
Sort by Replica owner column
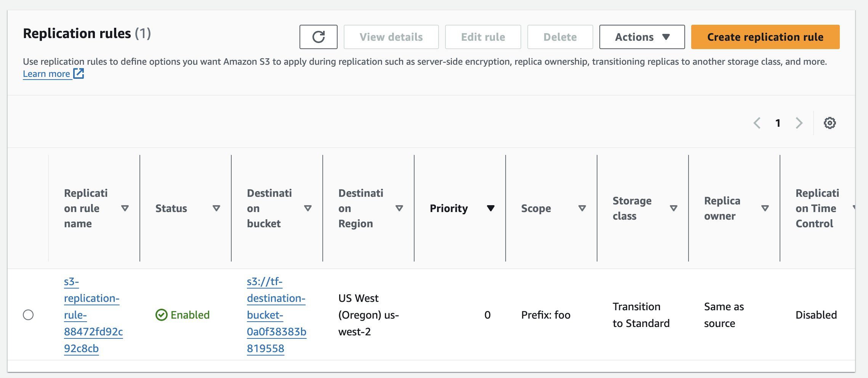tap(765, 208)
